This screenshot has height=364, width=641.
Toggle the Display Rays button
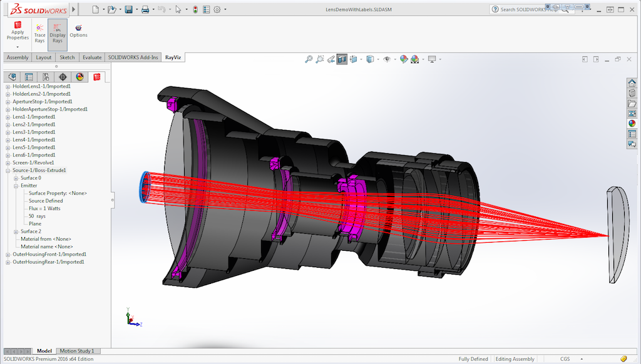(x=57, y=34)
